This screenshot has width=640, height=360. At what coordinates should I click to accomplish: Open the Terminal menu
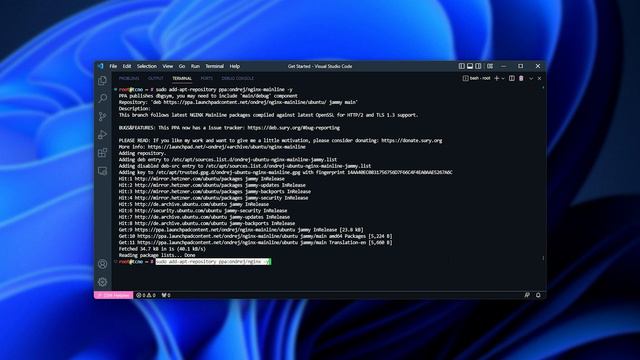[x=215, y=66]
